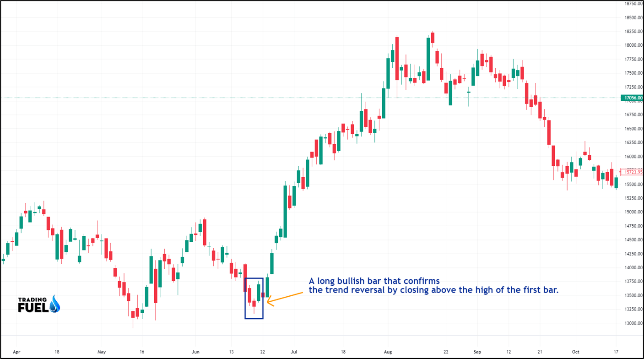This screenshot has width=644, height=359.
Task: Click the 17250.00 price axis label
Action: pos(633,87)
